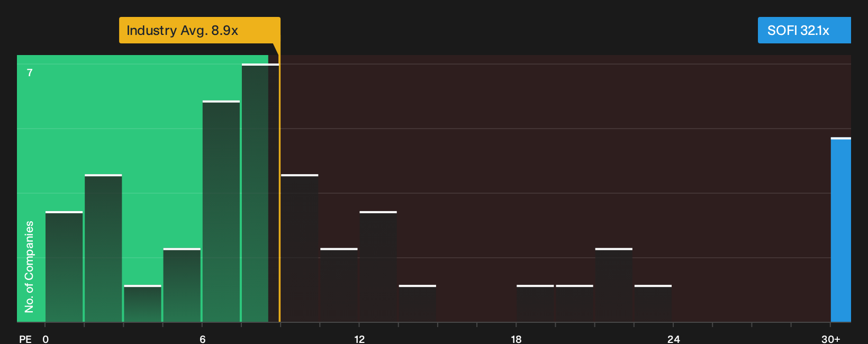Click the bar starting at PE 18

535,303
